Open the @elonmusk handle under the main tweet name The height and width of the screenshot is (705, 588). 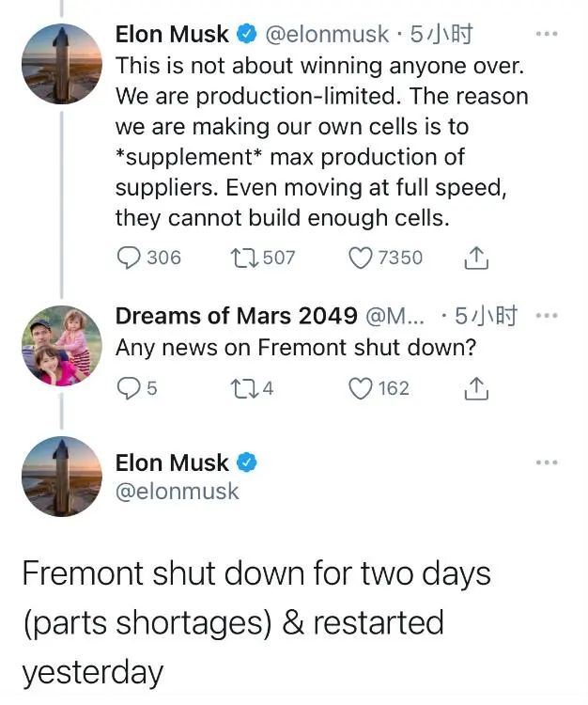[x=177, y=491]
